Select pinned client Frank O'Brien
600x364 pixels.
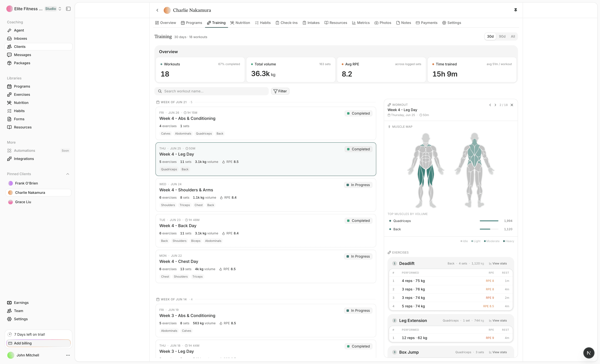(38, 183)
